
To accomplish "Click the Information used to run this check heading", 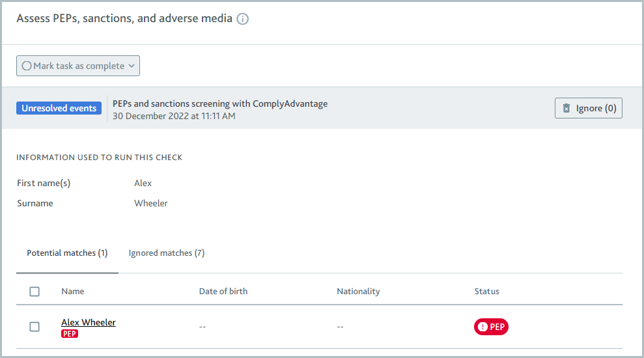I will coord(100,158).
